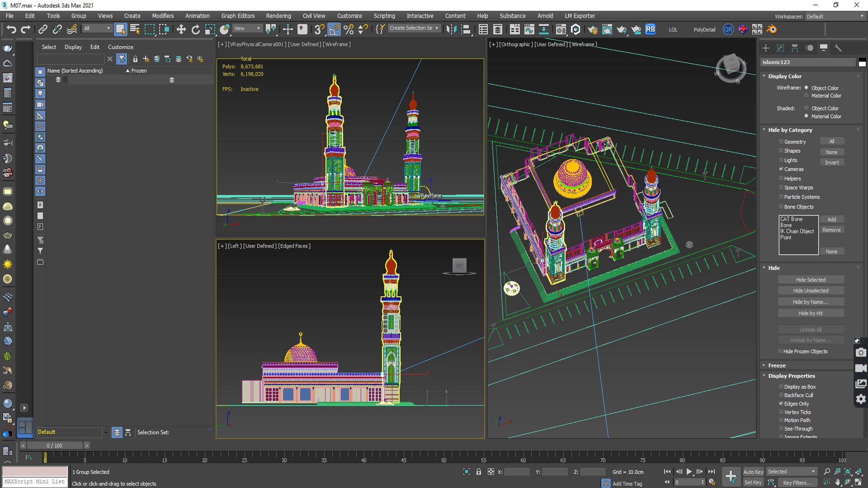Image resolution: width=868 pixels, height=488 pixels.
Task: Expand the Freeze rollout
Action: 776,365
